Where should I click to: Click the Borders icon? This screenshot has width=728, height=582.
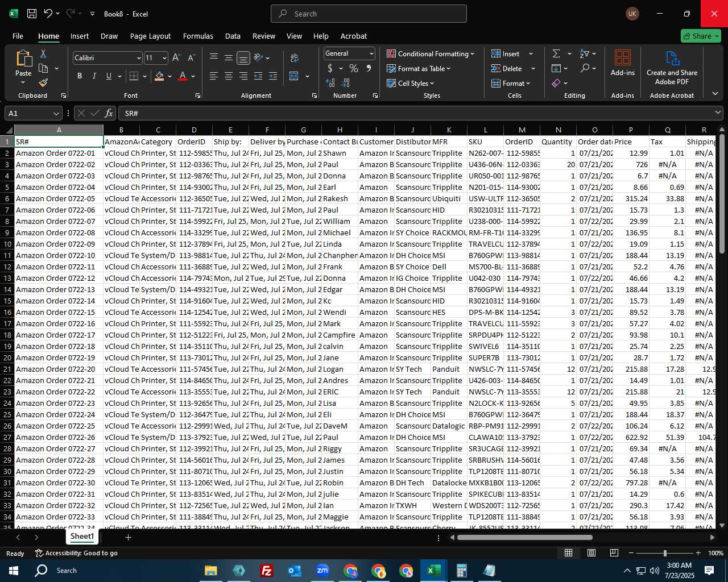coord(134,76)
